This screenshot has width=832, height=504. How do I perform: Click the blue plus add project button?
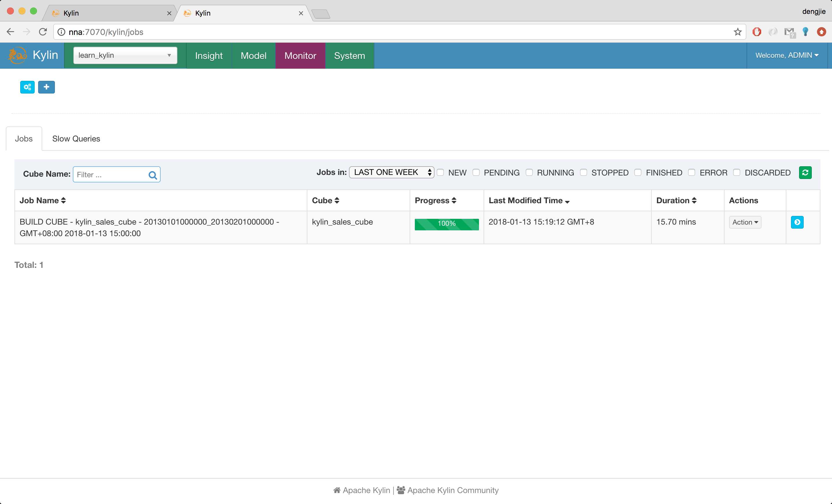(x=46, y=87)
